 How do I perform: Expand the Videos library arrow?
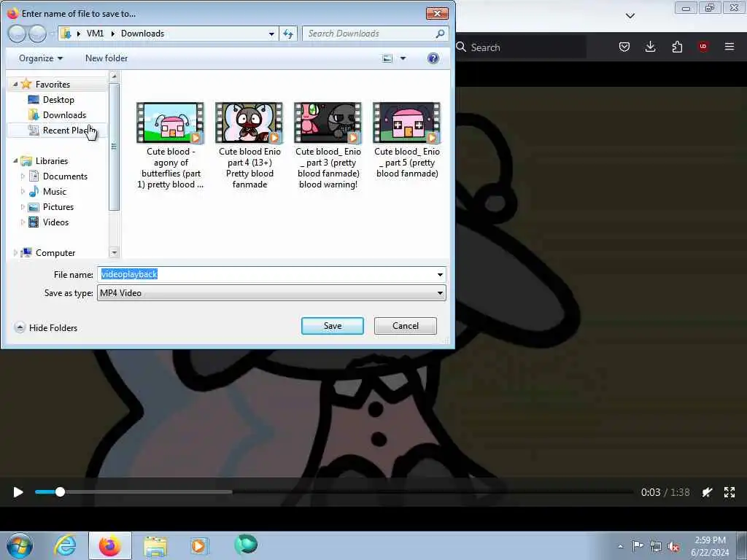pos(23,222)
